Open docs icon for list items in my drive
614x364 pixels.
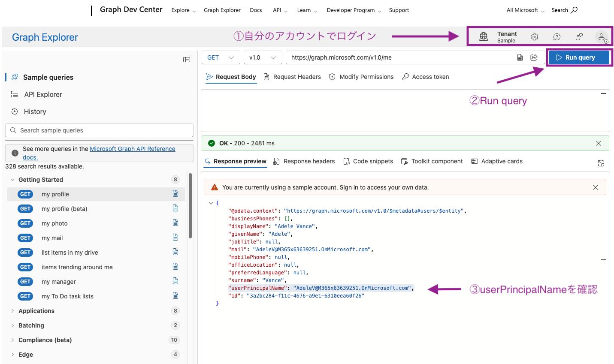click(175, 252)
